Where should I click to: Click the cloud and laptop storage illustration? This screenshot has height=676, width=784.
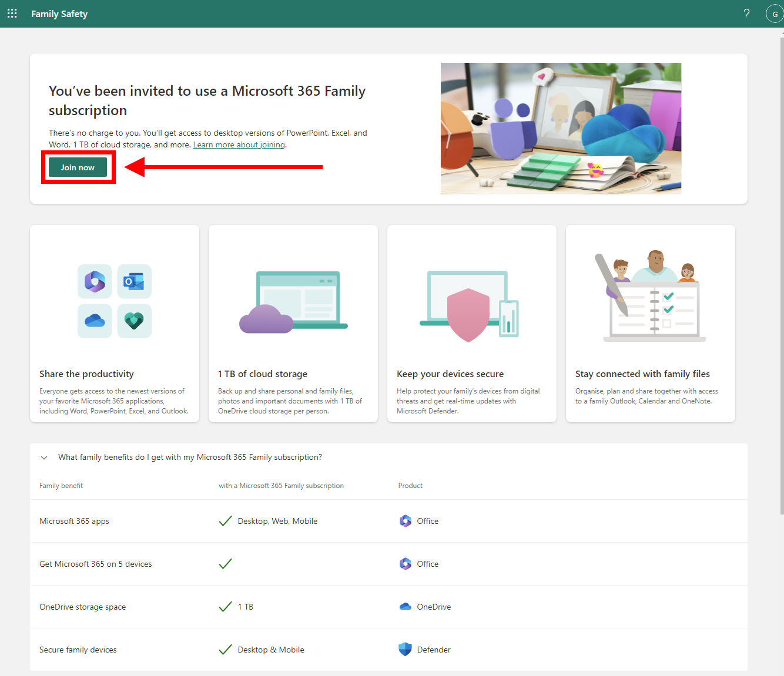(x=293, y=302)
